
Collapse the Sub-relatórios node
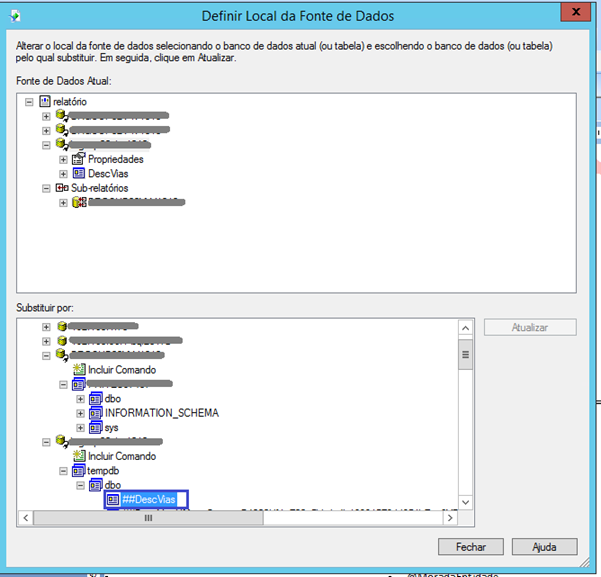tap(46, 188)
